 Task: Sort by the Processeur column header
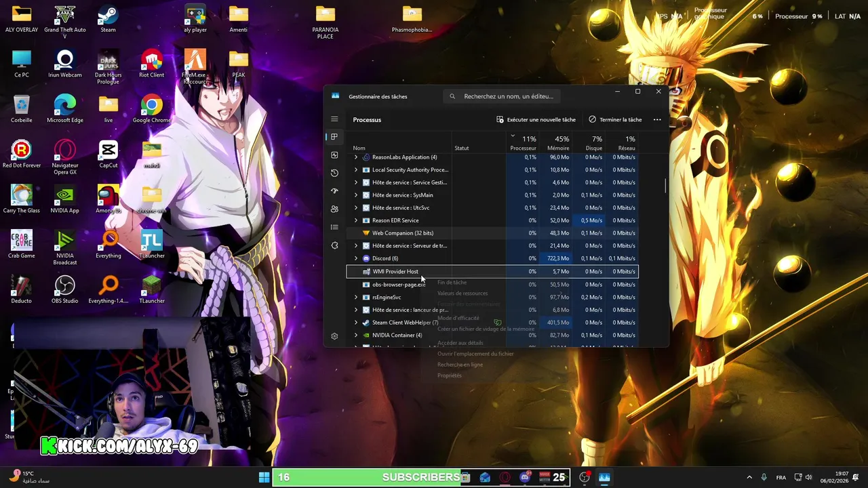(x=523, y=142)
